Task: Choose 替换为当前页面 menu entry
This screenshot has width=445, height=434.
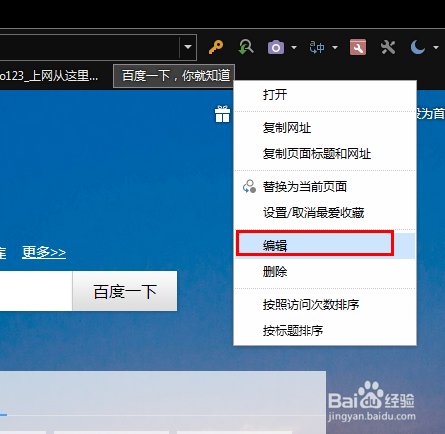Action: 325,186
